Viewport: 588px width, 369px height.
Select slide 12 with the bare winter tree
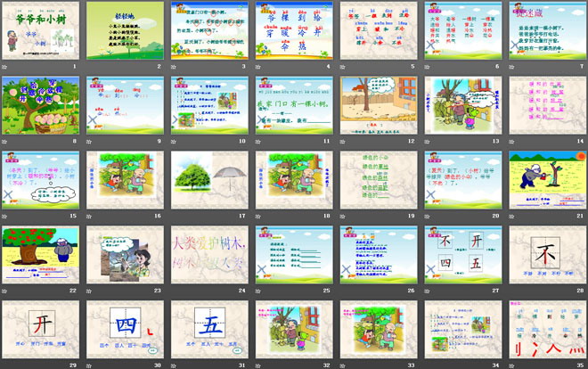pos(379,105)
